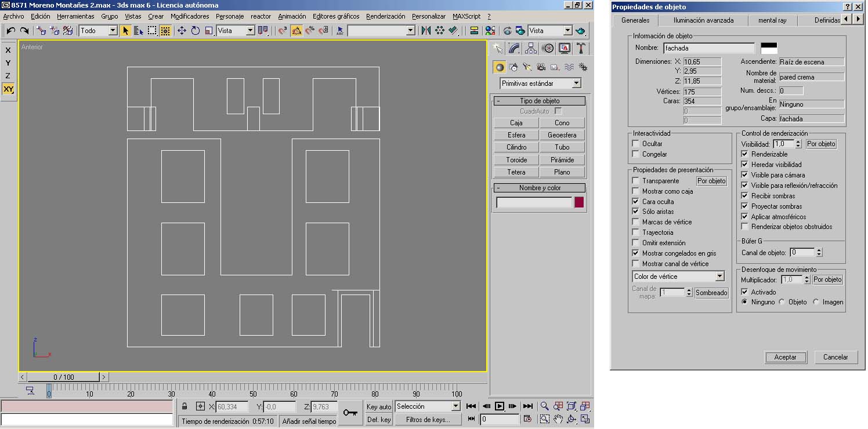The height and width of the screenshot is (429, 868).
Task: Collapse the Nombre y color rollout
Action: pos(540,188)
